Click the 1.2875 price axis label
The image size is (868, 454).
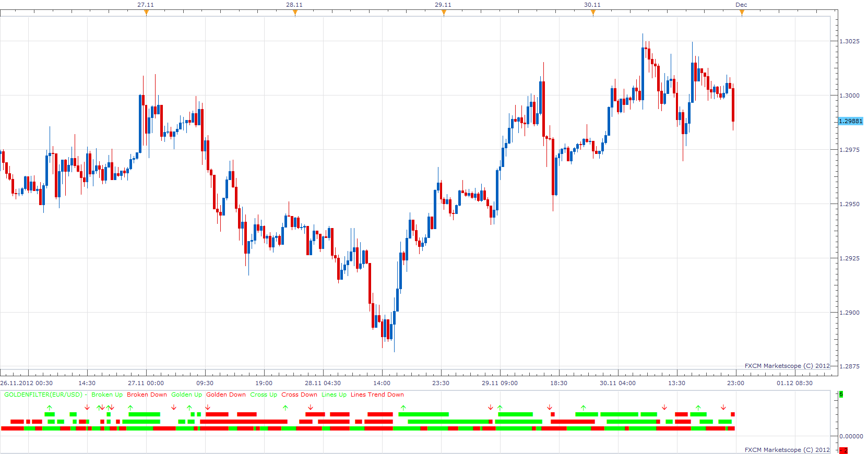click(849, 366)
